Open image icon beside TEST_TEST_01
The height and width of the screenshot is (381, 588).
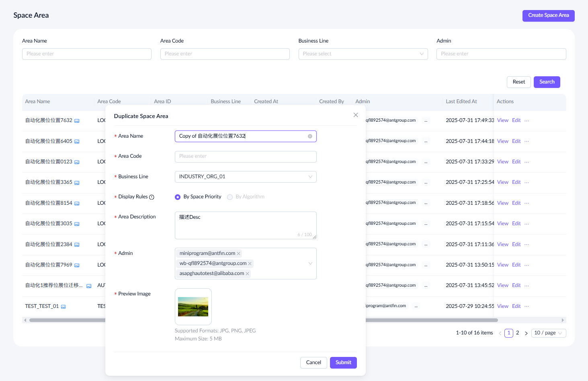(64, 307)
